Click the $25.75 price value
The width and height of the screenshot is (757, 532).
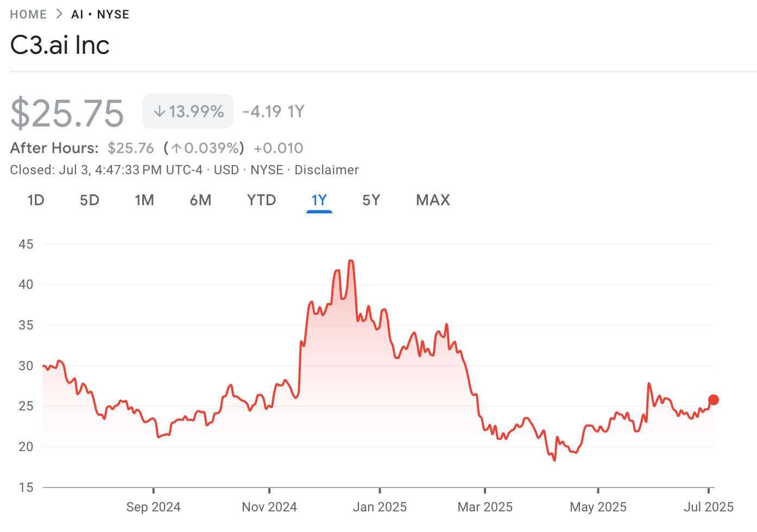coord(67,113)
